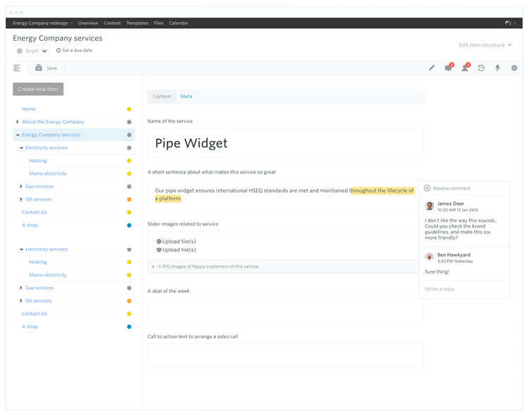Open the Calendar menu item
Image resolution: width=529 pixels, height=420 pixels.
178,23
